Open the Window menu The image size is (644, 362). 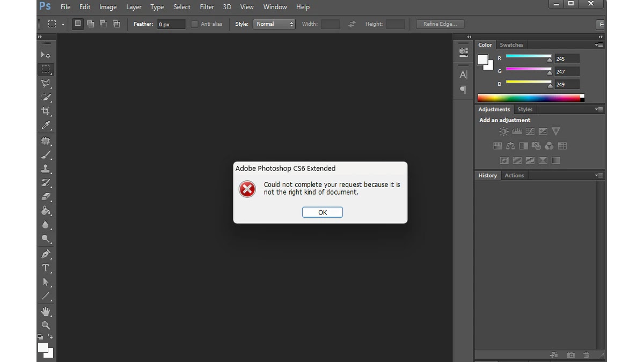click(275, 7)
